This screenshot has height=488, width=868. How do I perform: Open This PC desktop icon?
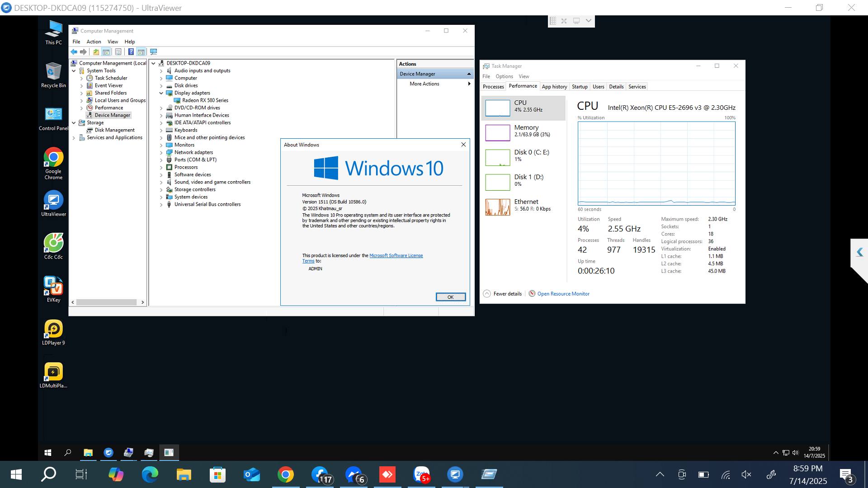[x=53, y=33]
